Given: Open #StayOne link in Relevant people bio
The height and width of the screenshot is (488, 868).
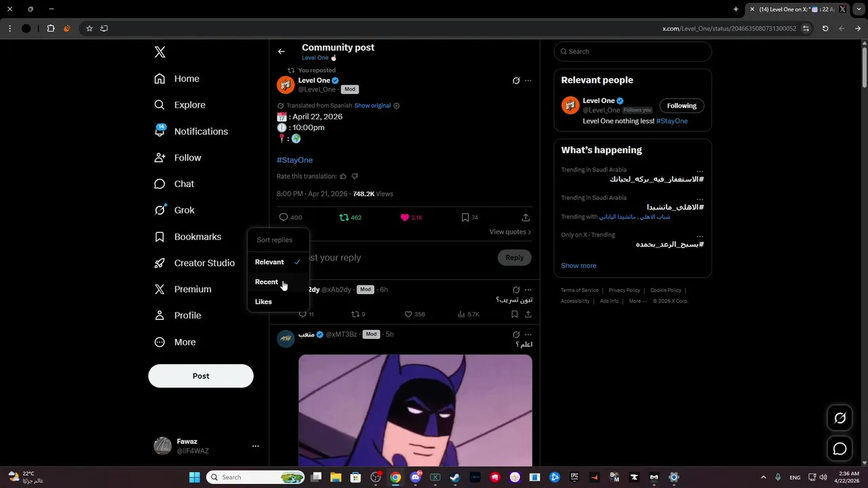Looking at the screenshot, I should pyautogui.click(x=672, y=121).
